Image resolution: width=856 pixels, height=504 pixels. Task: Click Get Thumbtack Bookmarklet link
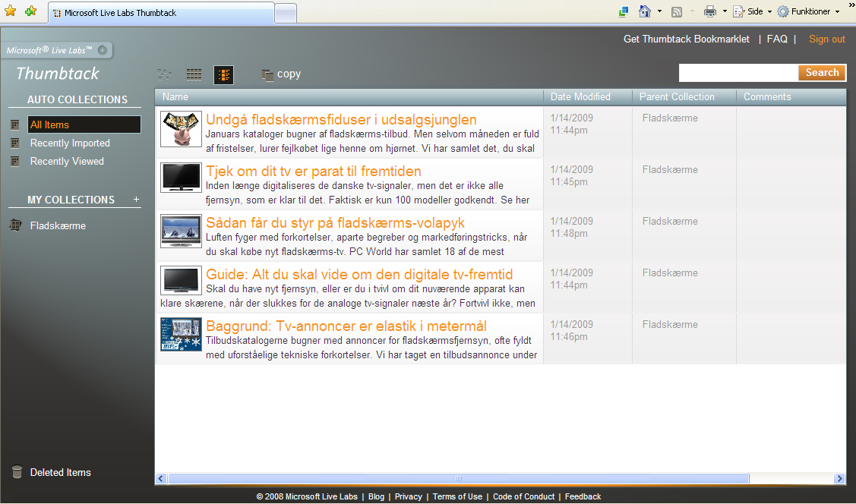click(x=687, y=39)
